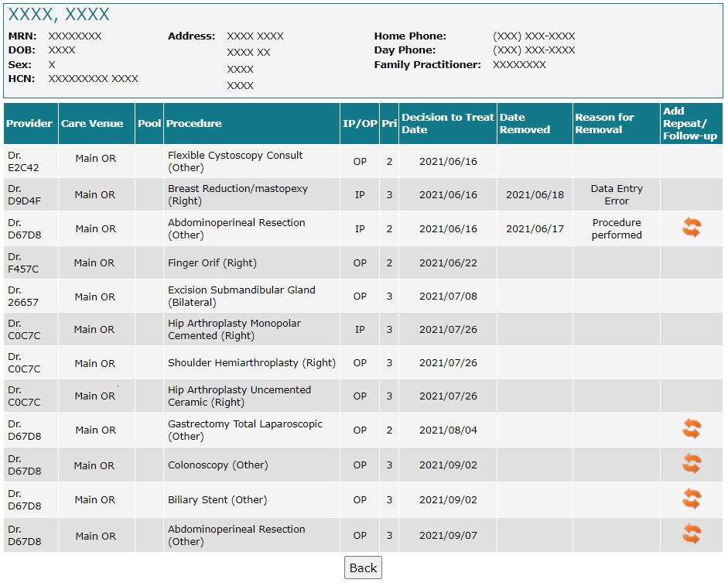Click Main OR in Finger Orif row
Viewport: 728px width, 583px height.
pos(94,263)
